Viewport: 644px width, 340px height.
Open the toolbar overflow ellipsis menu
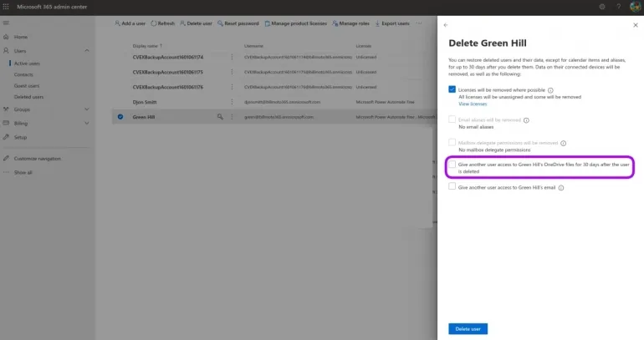419,23
